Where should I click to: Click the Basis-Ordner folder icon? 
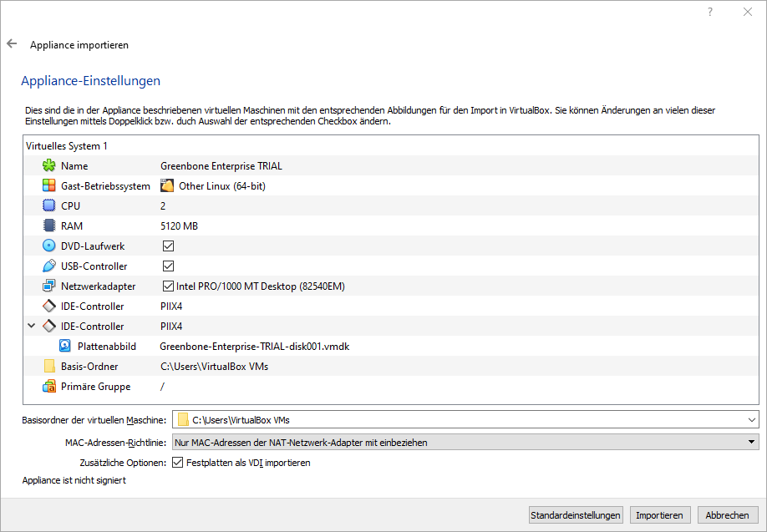[x=49, y=367]
